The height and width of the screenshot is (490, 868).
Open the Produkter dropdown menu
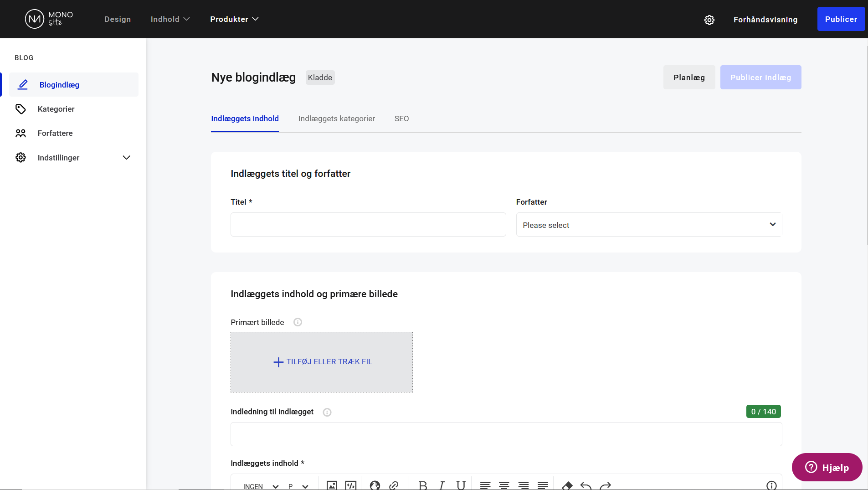(234, 19)
